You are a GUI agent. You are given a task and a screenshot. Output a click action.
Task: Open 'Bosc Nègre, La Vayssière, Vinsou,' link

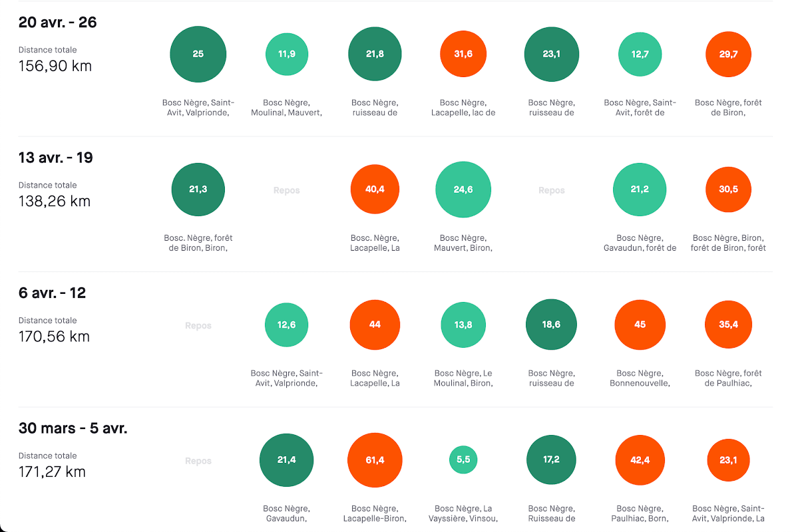click(x=463, y=513)
